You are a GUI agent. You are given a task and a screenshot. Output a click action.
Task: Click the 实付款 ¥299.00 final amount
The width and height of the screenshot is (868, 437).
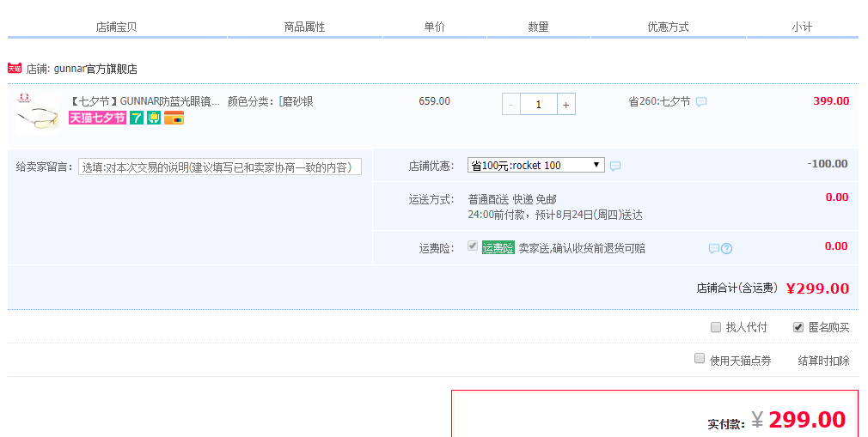[x=777, y=421]
